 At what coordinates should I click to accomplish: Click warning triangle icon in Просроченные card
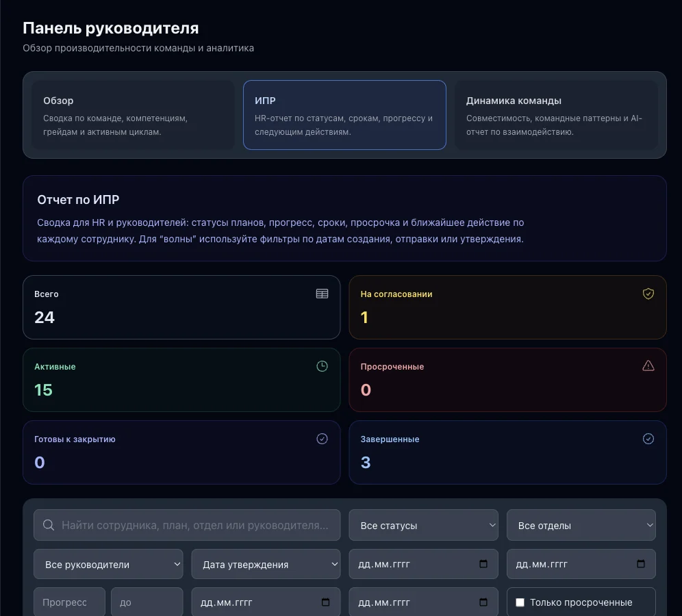(648, 366)
